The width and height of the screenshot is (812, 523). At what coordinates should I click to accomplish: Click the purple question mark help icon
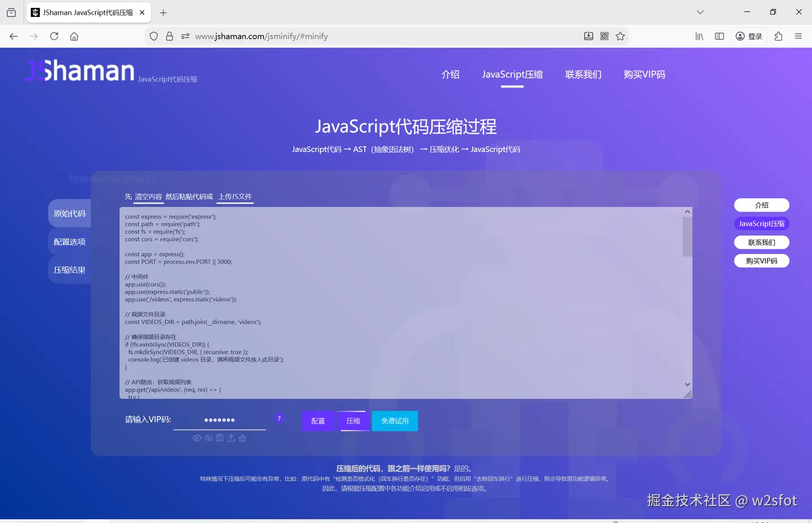click(x=279, y=419)
